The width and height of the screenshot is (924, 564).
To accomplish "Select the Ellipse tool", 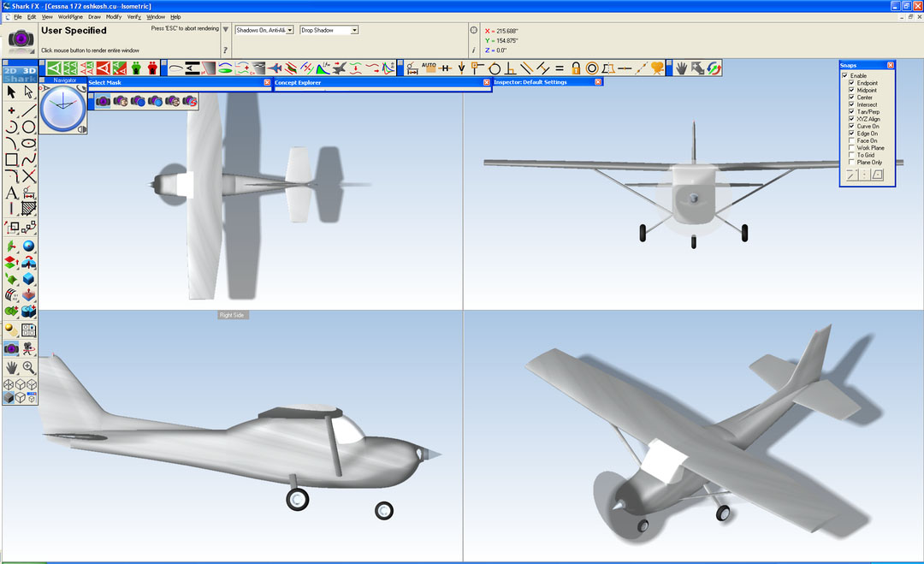I will 28,143.
